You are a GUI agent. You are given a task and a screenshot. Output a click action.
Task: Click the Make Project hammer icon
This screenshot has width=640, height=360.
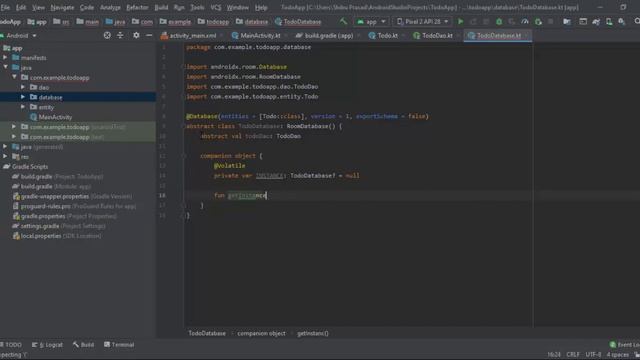pyautogui.click(x=343, y=21)
